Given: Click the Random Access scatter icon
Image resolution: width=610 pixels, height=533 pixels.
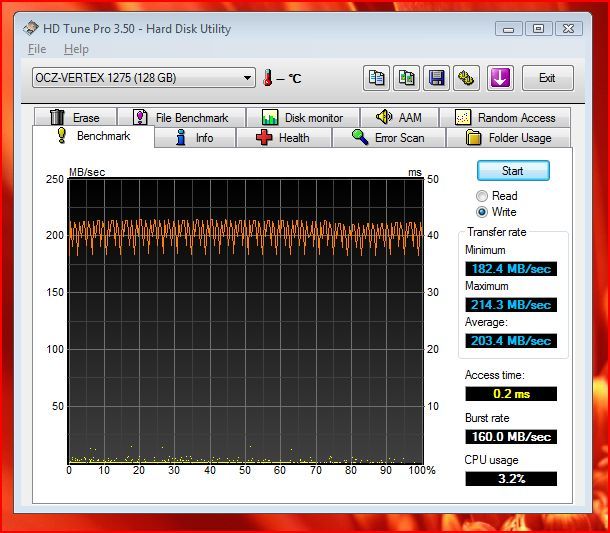Looking at the screenshot, I should click(463, 117).
